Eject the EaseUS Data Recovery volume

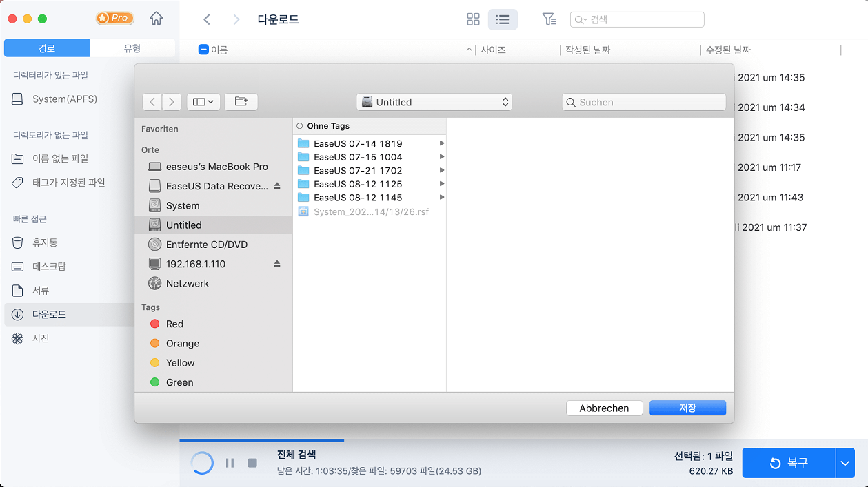click(x=277, y=186)
